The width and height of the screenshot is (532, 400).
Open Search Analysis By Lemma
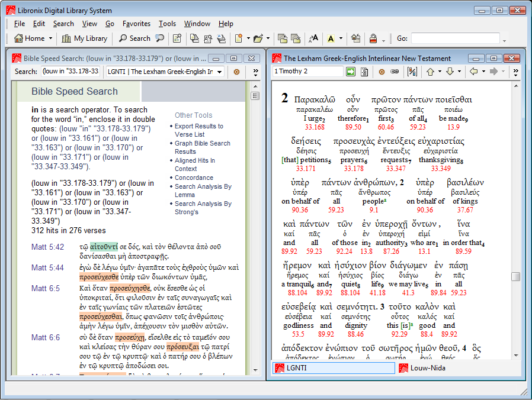click(203, 191)
